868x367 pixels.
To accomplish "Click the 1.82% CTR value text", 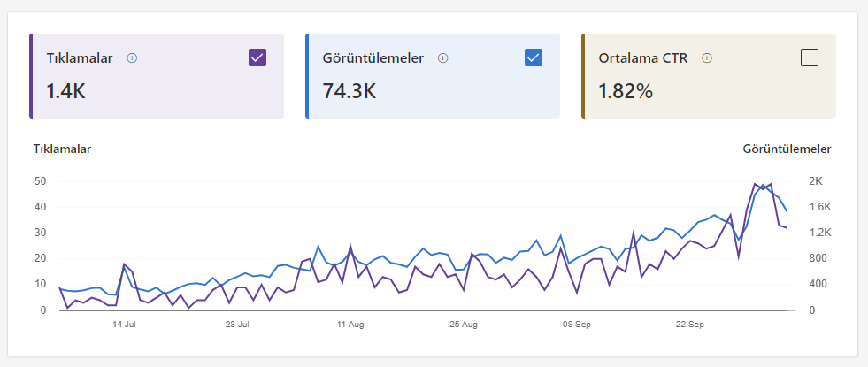I will tap(626, 91).
